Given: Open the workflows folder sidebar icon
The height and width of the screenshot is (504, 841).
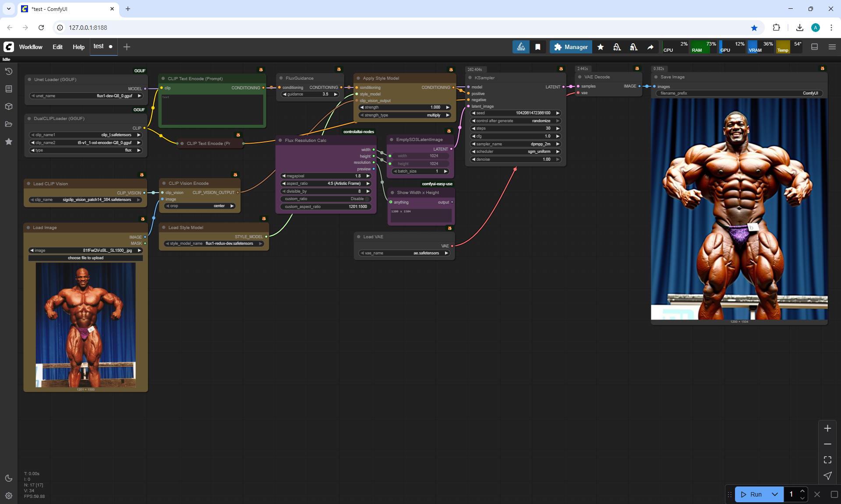Looking at the screenshot, I should coord(9,124).
